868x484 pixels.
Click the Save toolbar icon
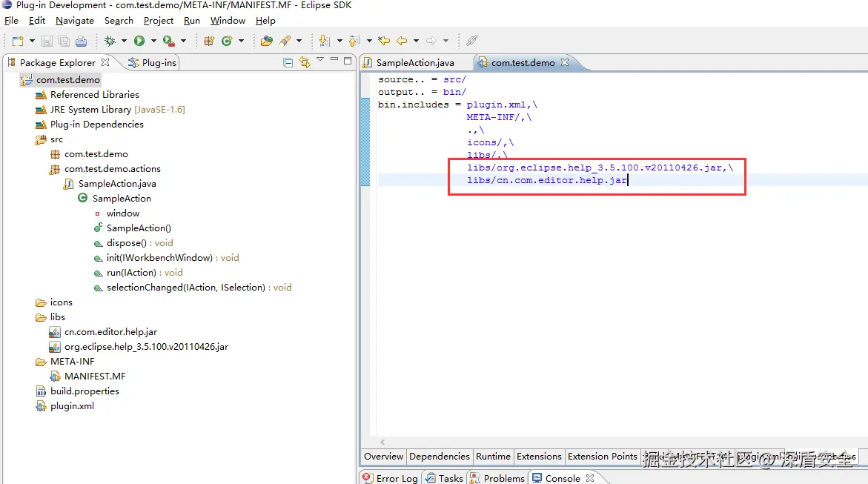47,41
